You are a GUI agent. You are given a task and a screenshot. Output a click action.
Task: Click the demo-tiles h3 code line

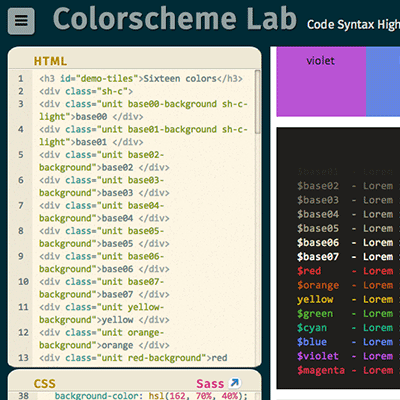(x=141, y=79)
